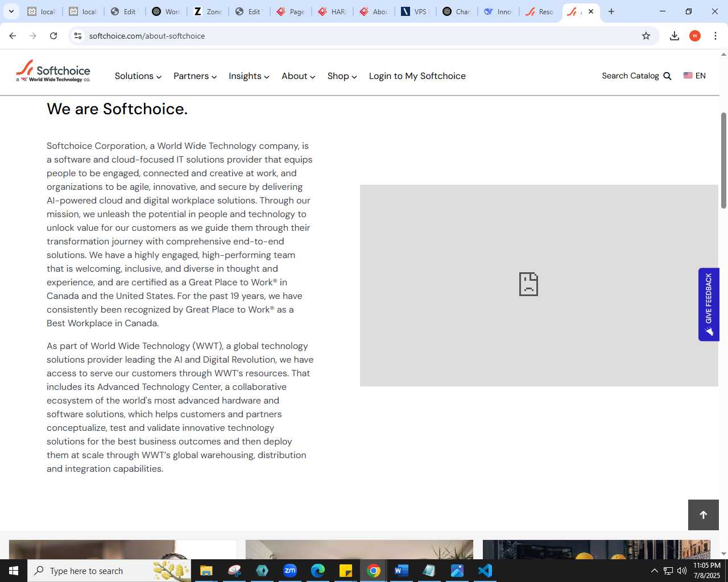Open the Windows Start menu
The width and height of the screenshot is (728, 582).
tap(14, 571)
